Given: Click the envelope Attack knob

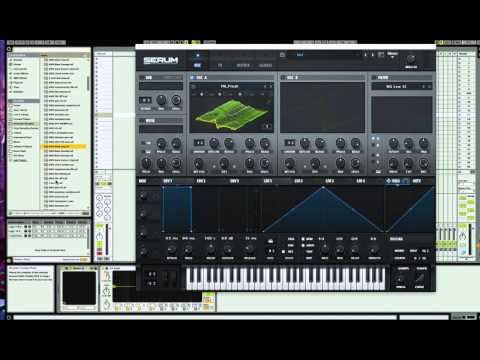Looking at the screenshot, I should coord(171,249).
